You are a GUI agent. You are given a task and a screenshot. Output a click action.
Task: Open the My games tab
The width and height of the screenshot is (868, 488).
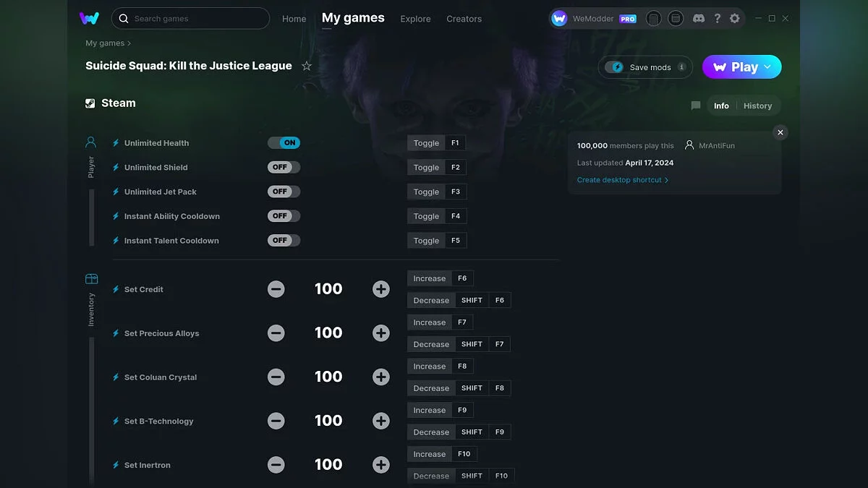click(353, 18)
